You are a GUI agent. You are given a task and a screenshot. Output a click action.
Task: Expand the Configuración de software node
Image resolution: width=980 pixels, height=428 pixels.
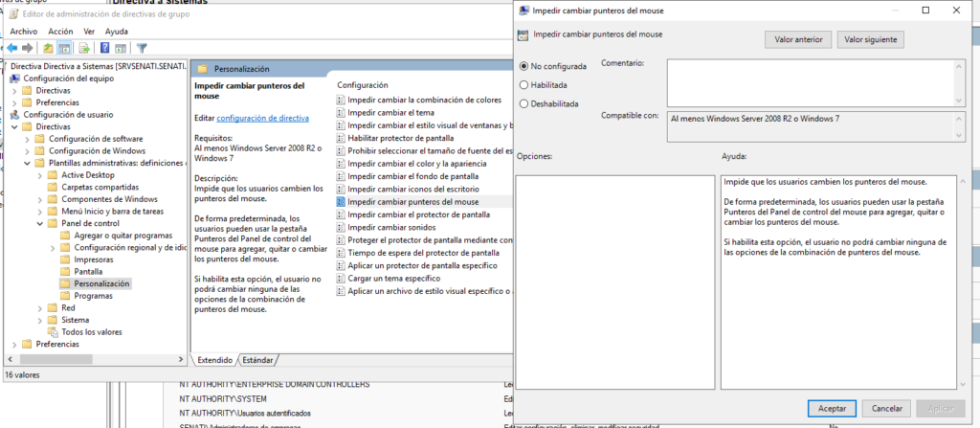tap(27, 139)
